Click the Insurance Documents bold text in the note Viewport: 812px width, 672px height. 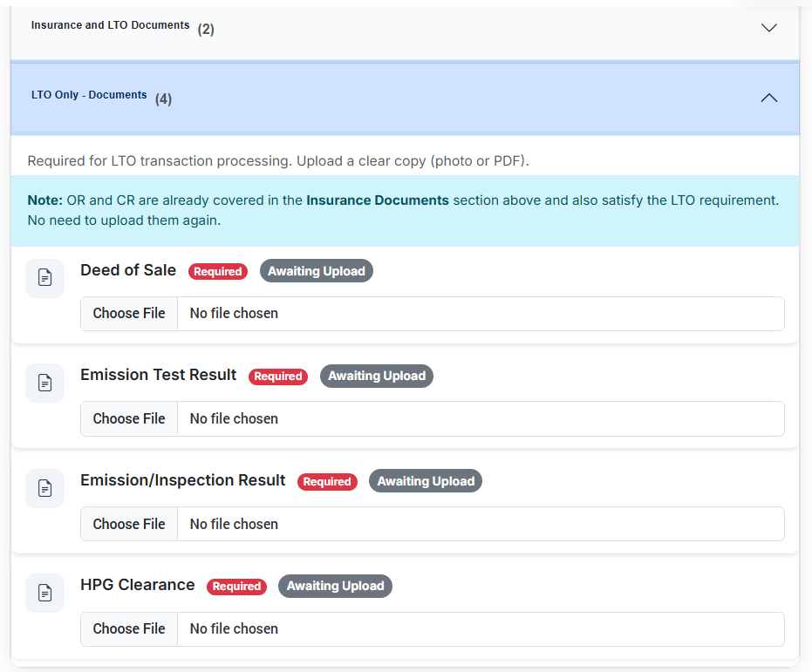pos(377,200)
